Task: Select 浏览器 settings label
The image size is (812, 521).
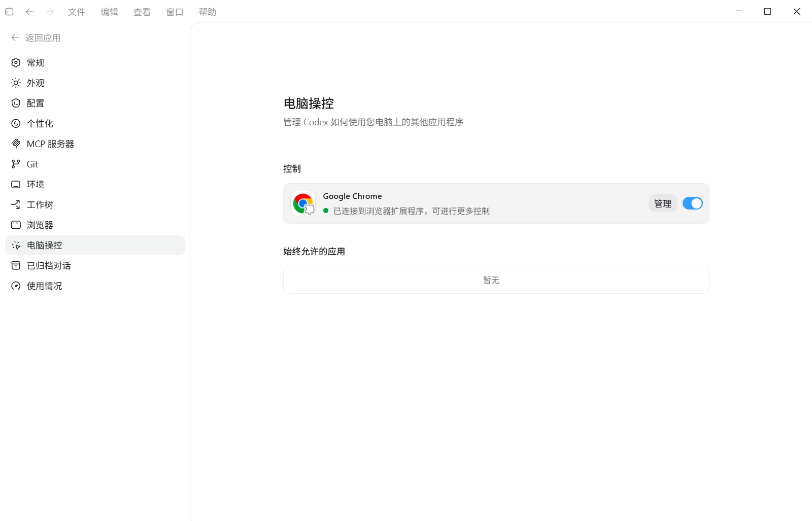Action: (40, 225)
